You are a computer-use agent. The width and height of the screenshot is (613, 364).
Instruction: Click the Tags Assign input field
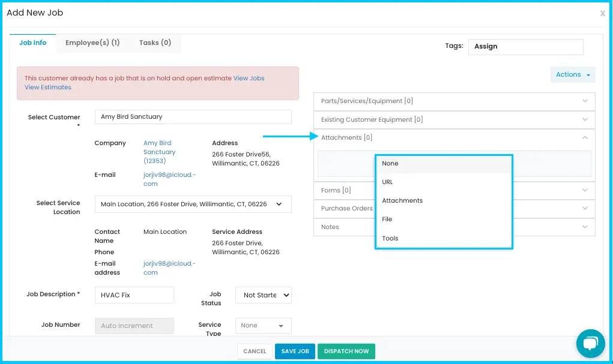pos(526,47)
